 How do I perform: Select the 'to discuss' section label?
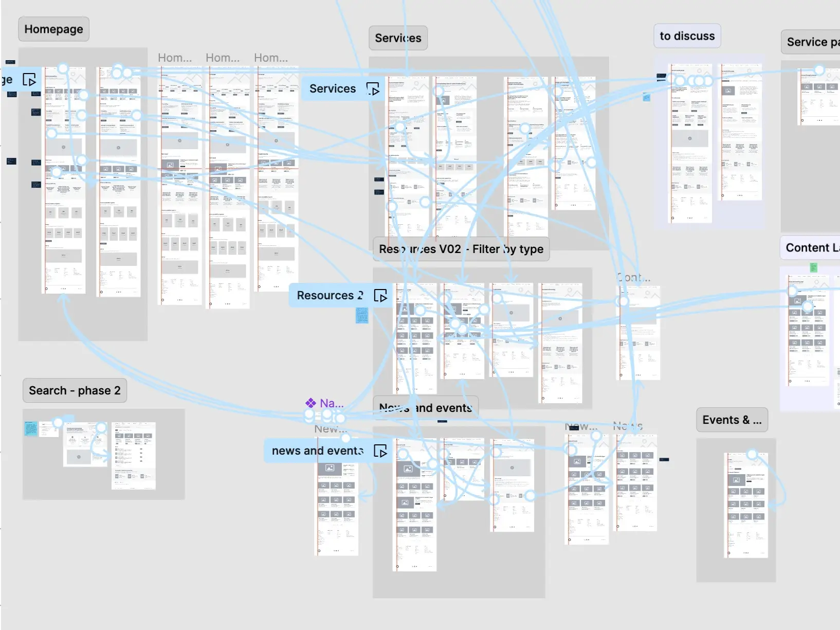(x=687, y=36)
